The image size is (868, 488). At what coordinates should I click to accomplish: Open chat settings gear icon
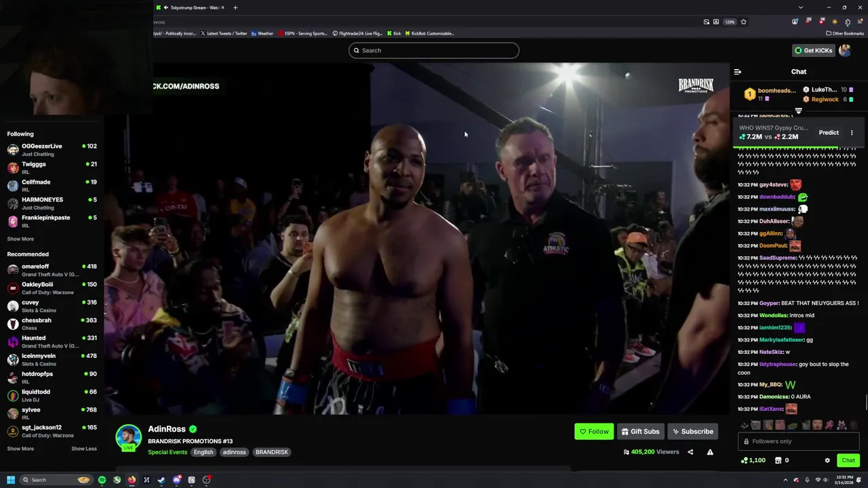827,460
